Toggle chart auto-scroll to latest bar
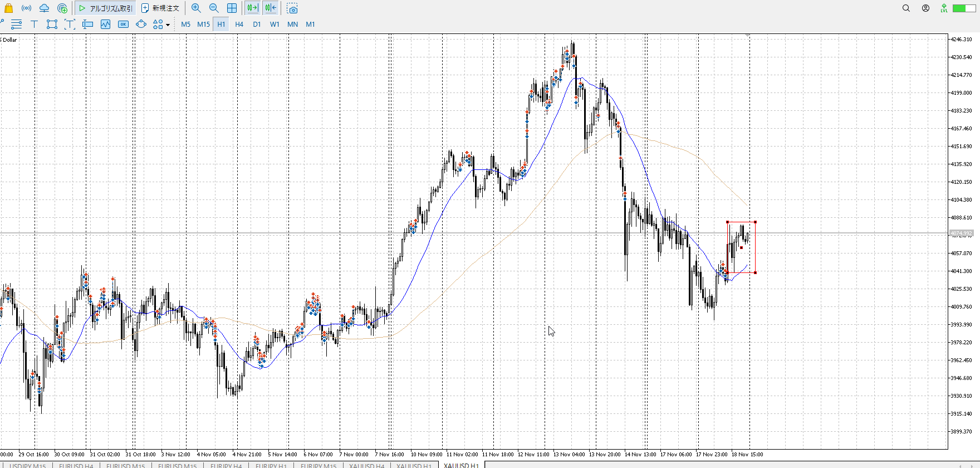 [253, 8]
